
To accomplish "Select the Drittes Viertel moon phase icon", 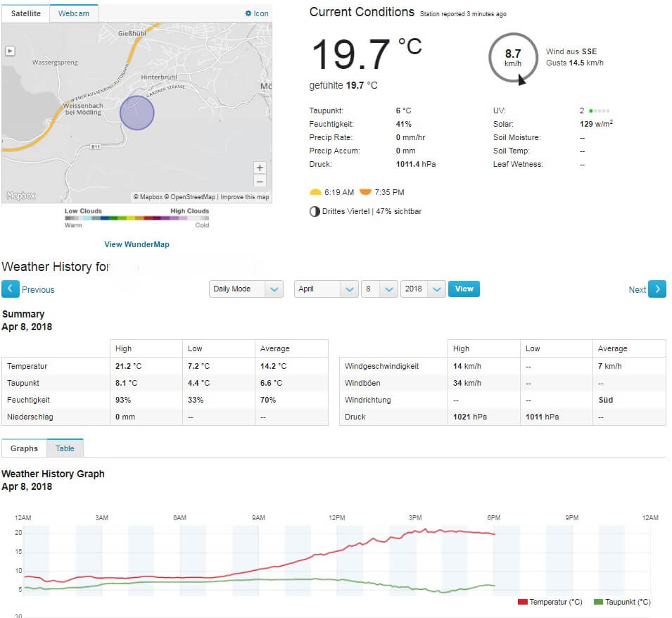I will tap(314, 210).
